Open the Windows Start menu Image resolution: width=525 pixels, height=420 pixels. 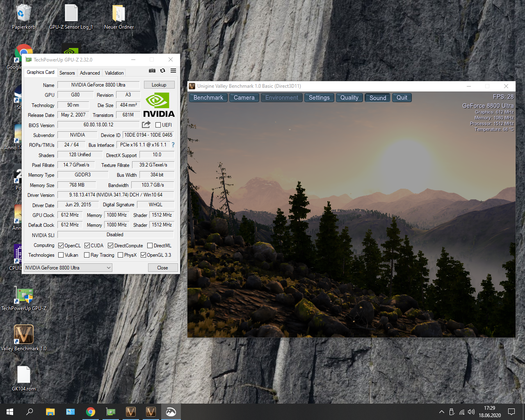tap(10, 412)
